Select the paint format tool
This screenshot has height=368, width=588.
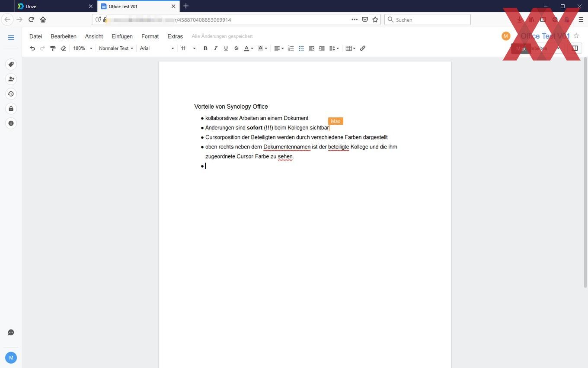click(x=53, y=48)
